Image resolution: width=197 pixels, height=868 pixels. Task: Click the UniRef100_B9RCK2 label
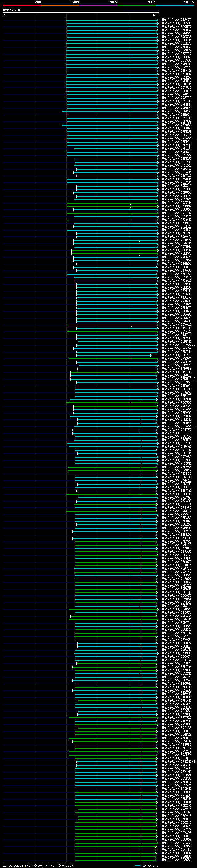(177, 33)
